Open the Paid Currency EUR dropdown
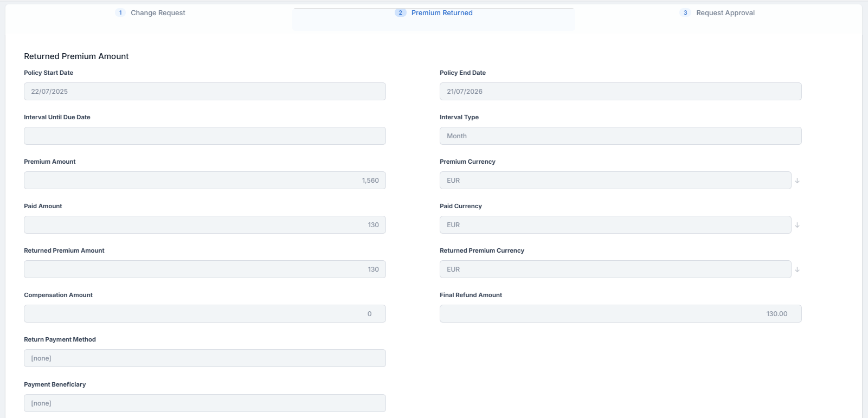Image resolution: width=868 pixels, height=418 pixels. tap(615, 225)
